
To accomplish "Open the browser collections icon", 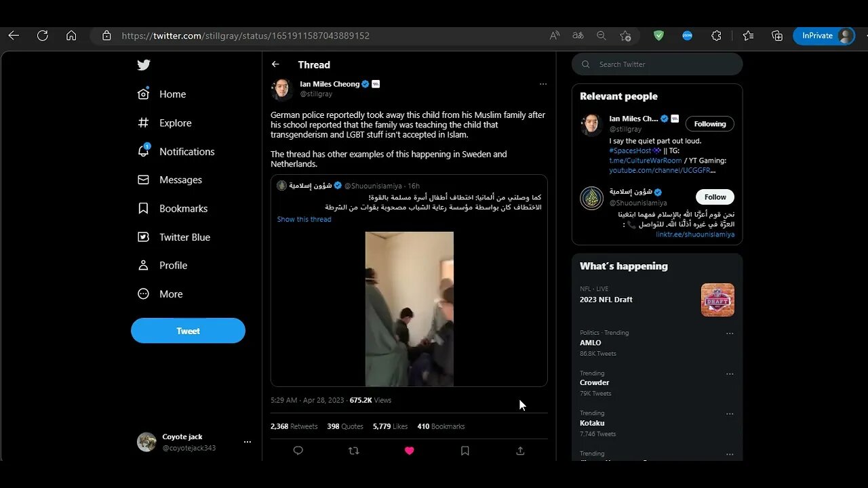I will pyautogui.click(x=777, y=36).
